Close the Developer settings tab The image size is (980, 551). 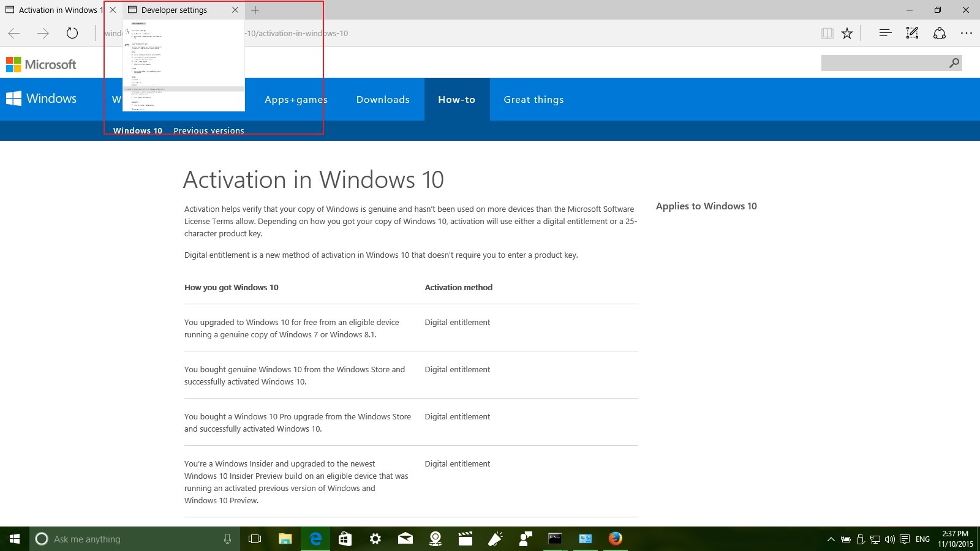pos(235,10)
